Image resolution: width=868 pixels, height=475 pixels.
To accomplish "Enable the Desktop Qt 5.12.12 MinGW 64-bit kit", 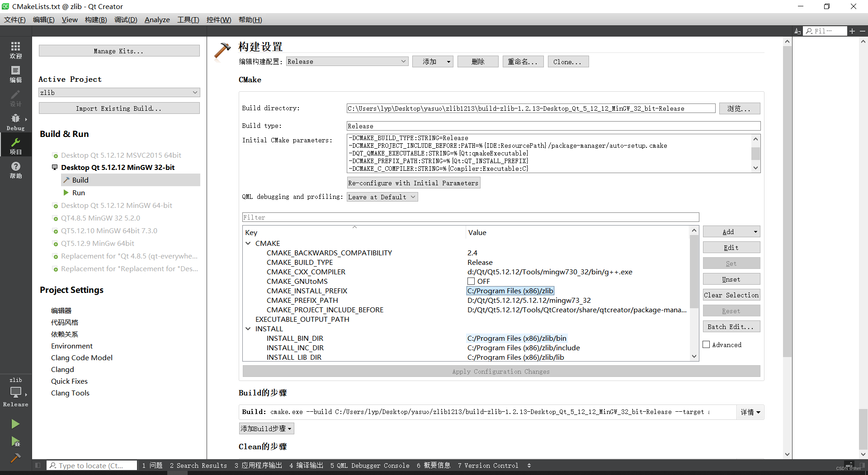I will click(x=56, y=206).
